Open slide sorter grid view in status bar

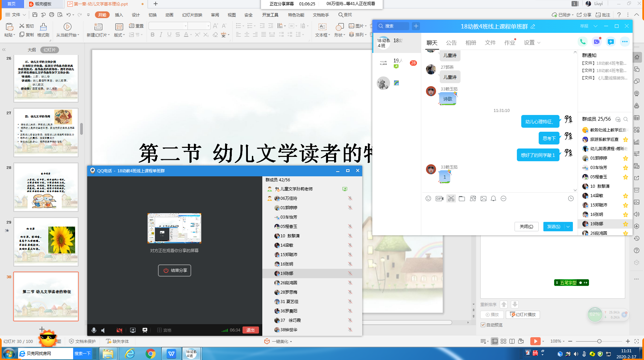[503, 341]
